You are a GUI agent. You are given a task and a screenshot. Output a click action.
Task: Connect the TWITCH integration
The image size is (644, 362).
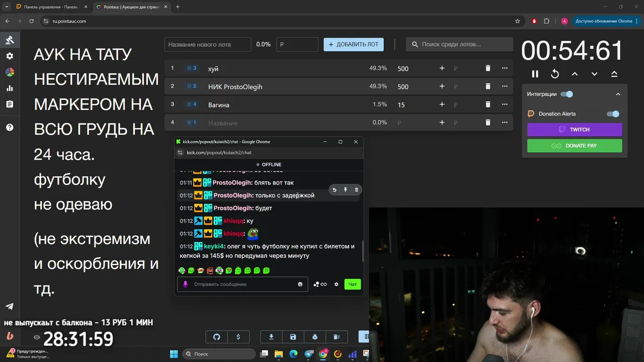tap(575, 130)
